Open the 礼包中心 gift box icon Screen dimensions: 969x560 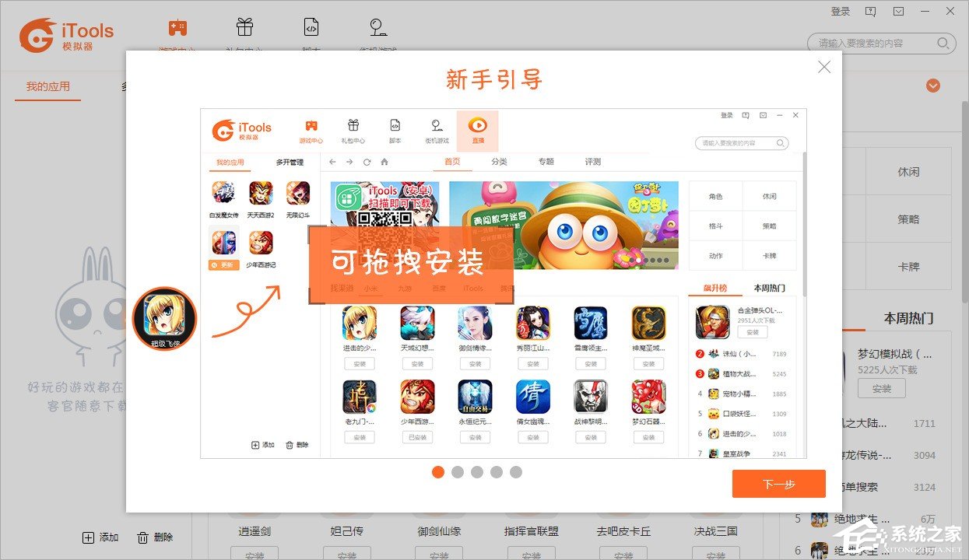[244, 27]
